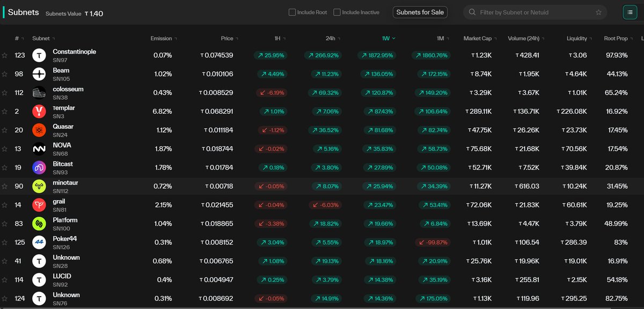Click the Poker44 subnet logo

pyautogui.click(x=39, y=242)
